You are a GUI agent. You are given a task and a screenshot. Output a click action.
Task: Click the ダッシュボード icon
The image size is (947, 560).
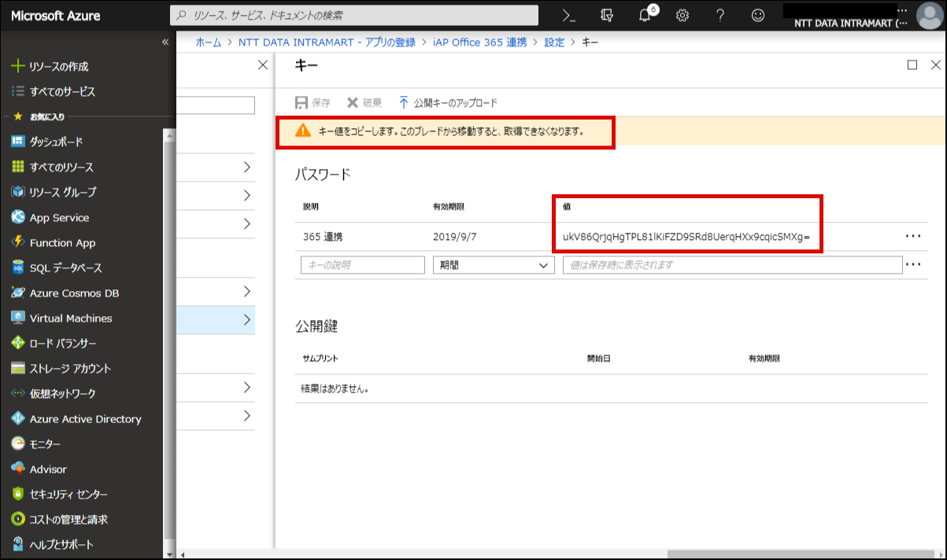coord(17,142)
